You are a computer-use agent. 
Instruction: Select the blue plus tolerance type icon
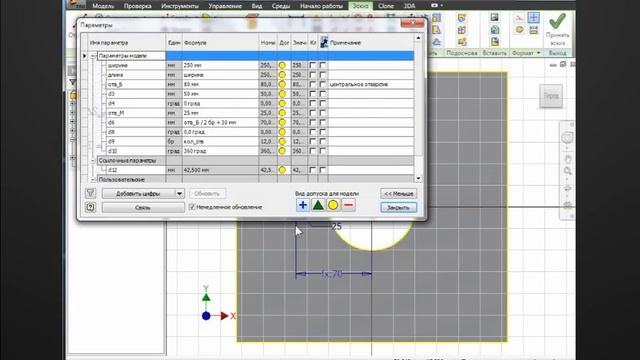pyautogui.click(x=302, y=205)
